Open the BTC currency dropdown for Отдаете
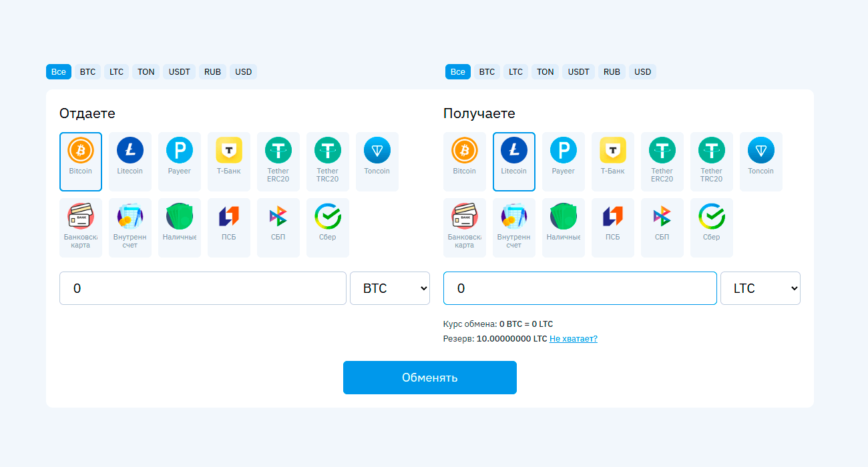 point(390,288)
